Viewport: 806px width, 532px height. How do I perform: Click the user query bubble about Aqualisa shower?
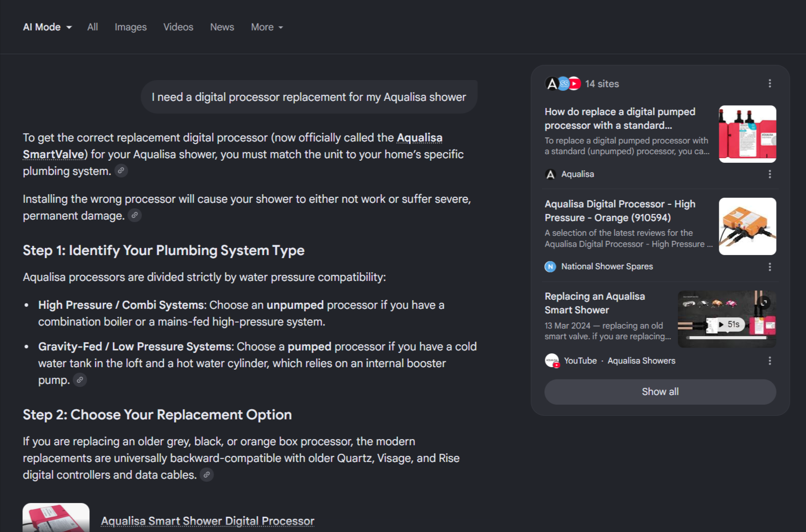(309, 97)
